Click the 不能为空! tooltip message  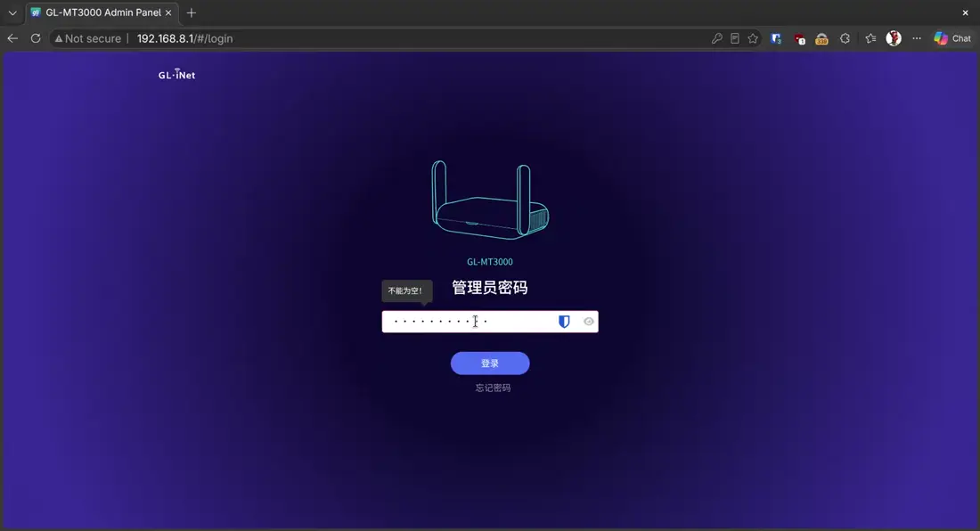click(406, 290)
